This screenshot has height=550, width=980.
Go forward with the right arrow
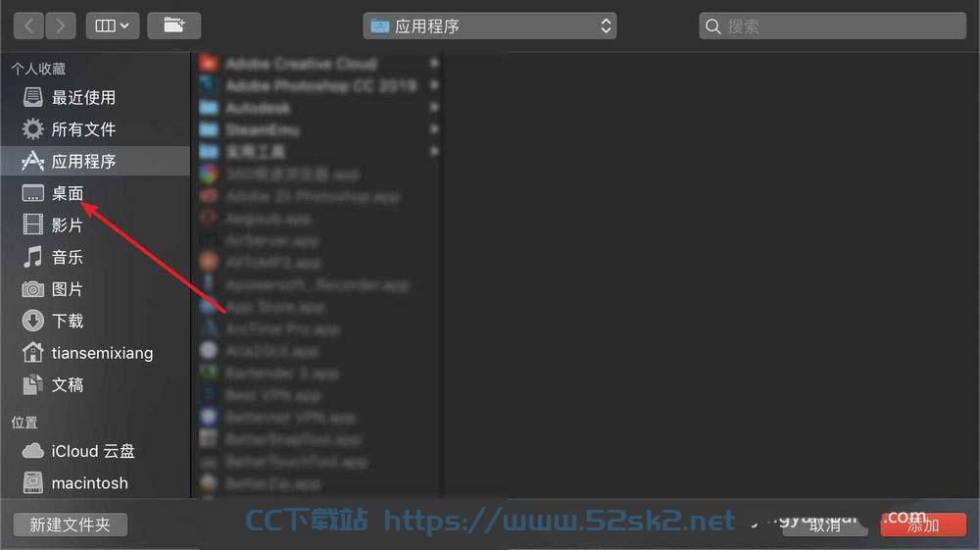(x=61, y=25)
